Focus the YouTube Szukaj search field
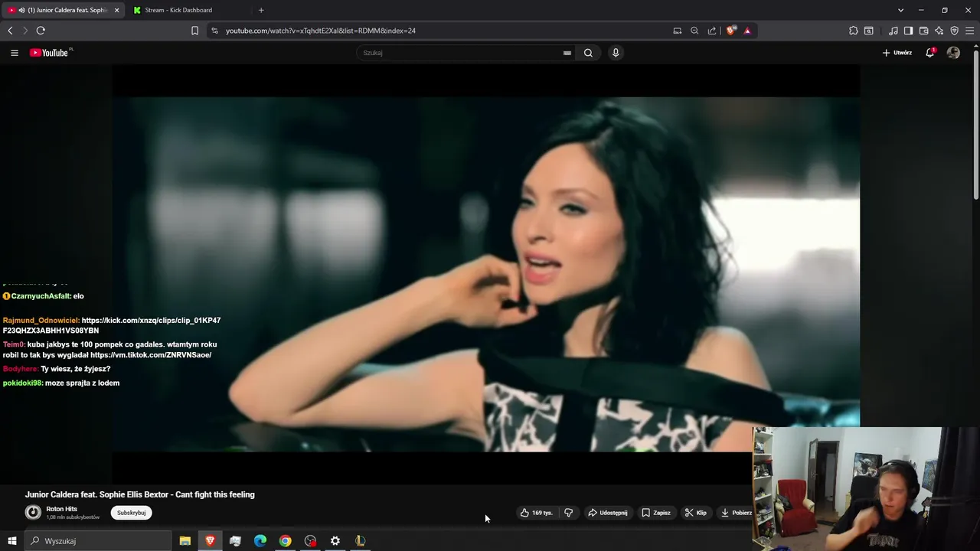 pos(459,53)
